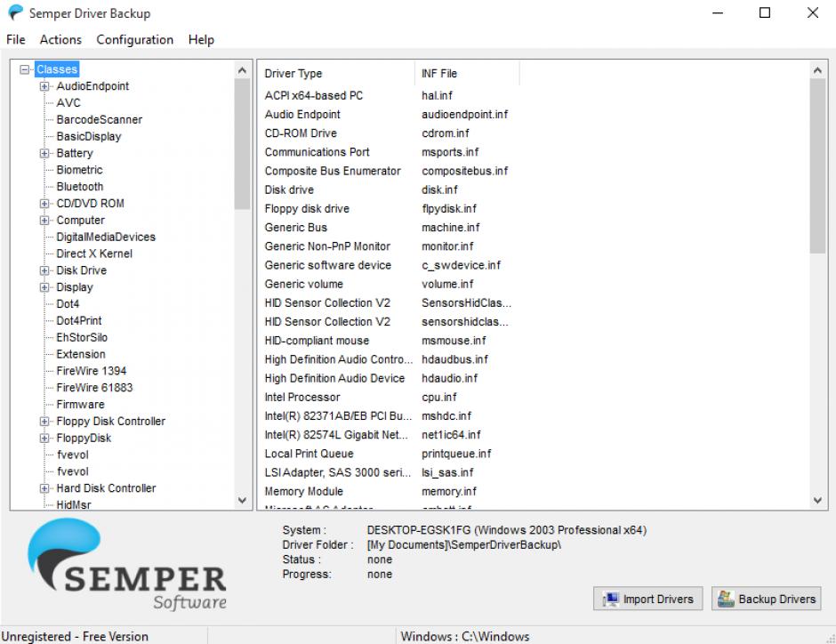Expand the Display tree node
The height and width of the screenshot is (644, 836).
point(44,287)
